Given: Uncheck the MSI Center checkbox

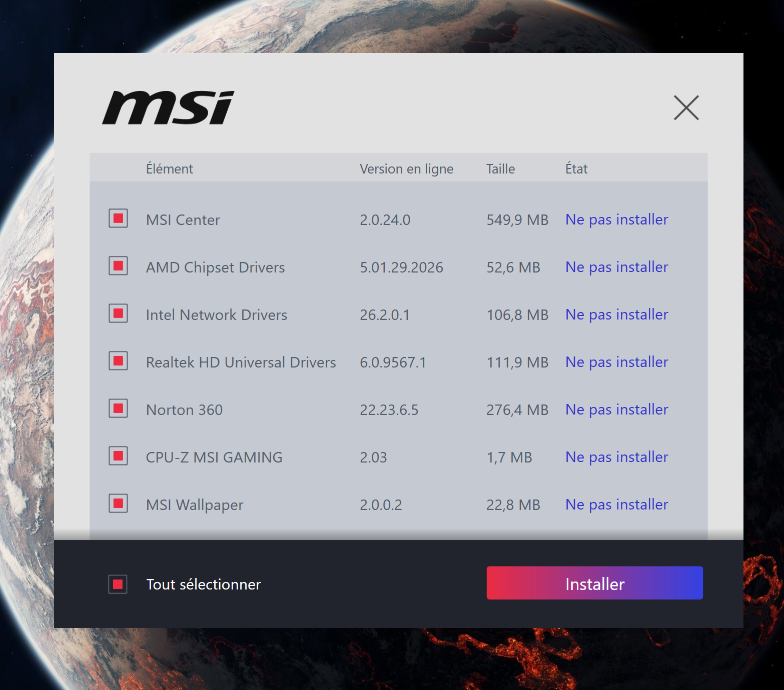Looking at the screenshot, I should [118, 218].
